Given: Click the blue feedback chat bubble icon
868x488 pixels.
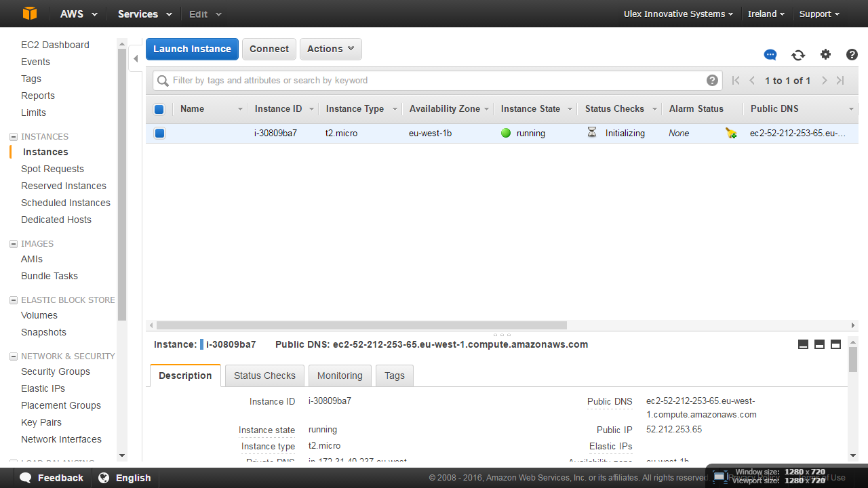Looking at the screenshot, I should coord(770,55).
